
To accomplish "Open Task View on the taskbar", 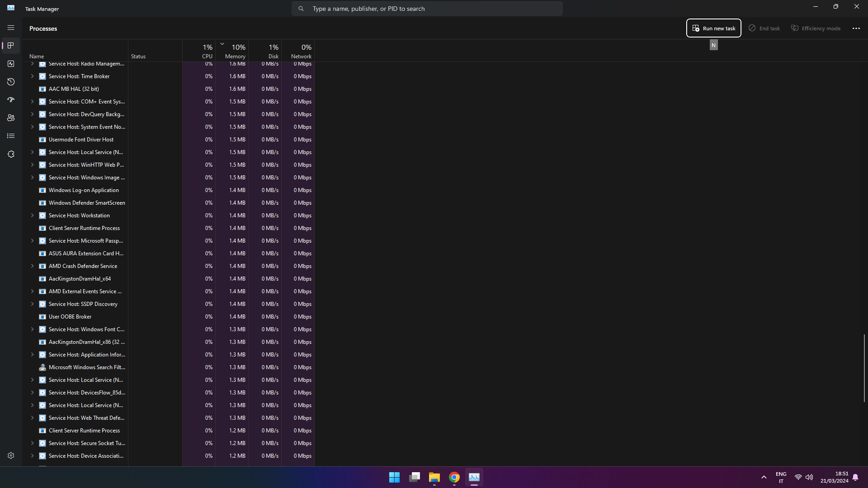I will coord(415,477).
